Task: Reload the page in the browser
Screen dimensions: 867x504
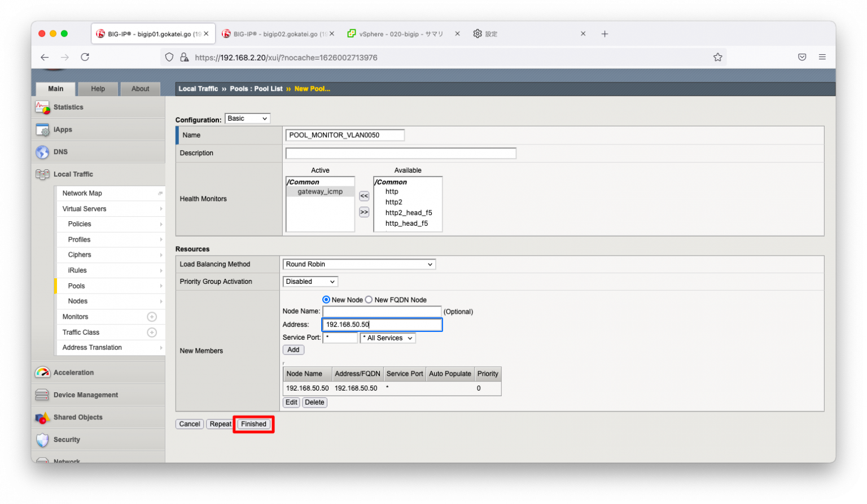Action: click(85, 57)
